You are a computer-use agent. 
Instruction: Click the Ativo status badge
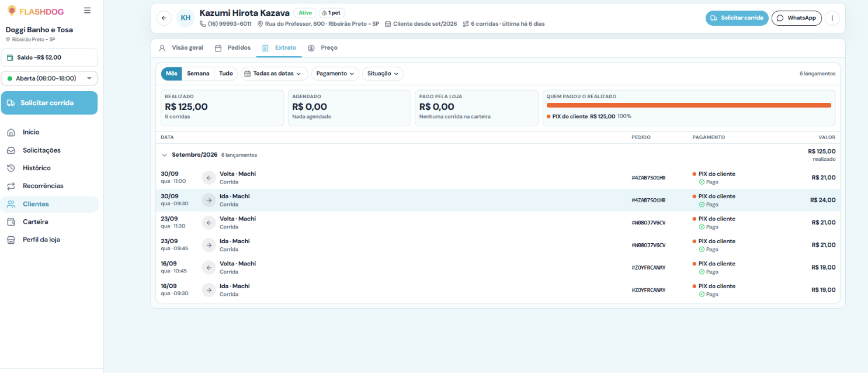305,13
